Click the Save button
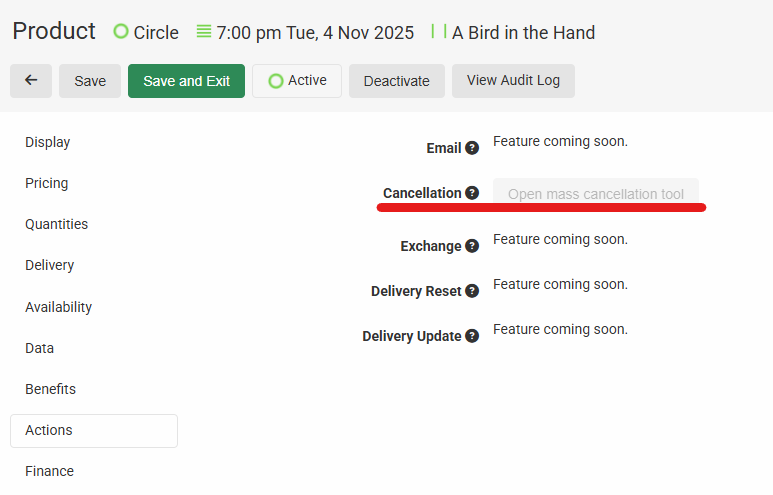Image resolution: width=773 pixels, height=495 pixels. click(90, 81)
